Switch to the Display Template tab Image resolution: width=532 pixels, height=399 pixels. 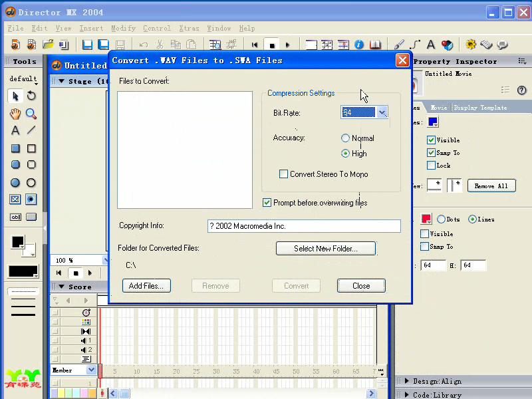pyautogui.click(x=480, y=108)
